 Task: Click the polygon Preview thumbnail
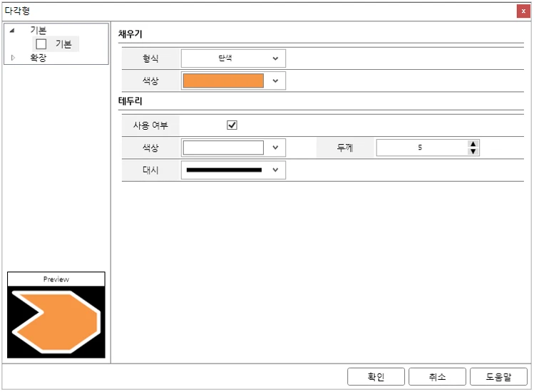click(56, 322)
